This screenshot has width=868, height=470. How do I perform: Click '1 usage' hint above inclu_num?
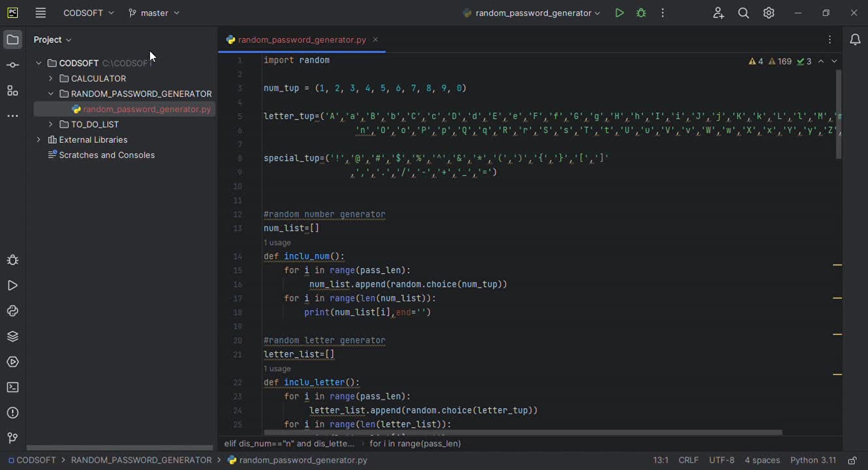(277, 243)
